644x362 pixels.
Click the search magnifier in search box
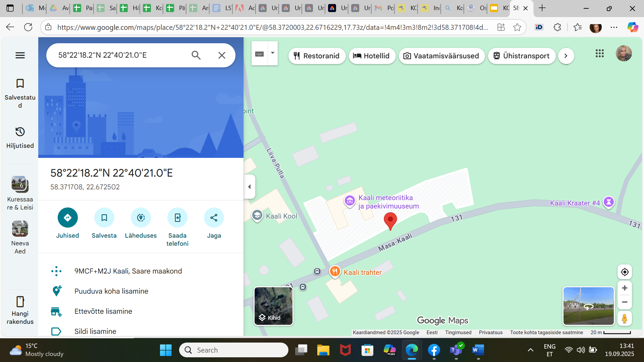[x=196, y=55]
